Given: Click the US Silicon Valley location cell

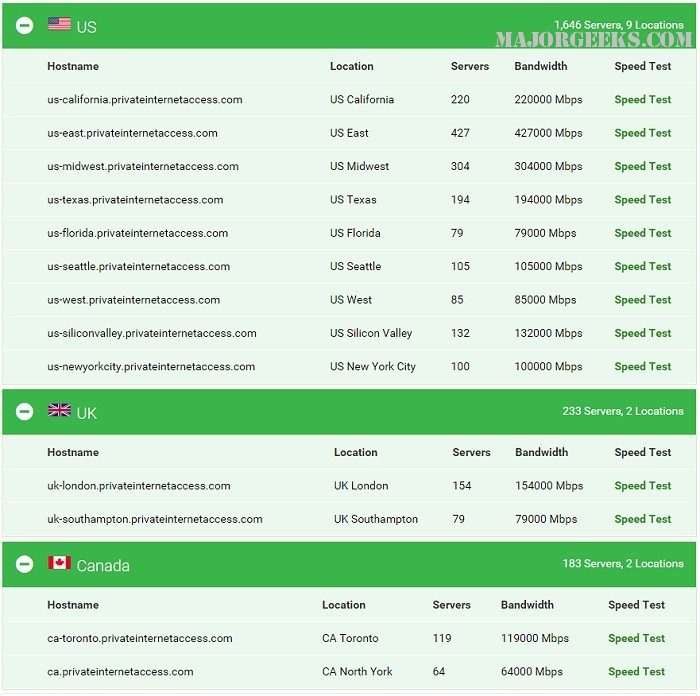Looking at the screenshot, I should [371, 333].
